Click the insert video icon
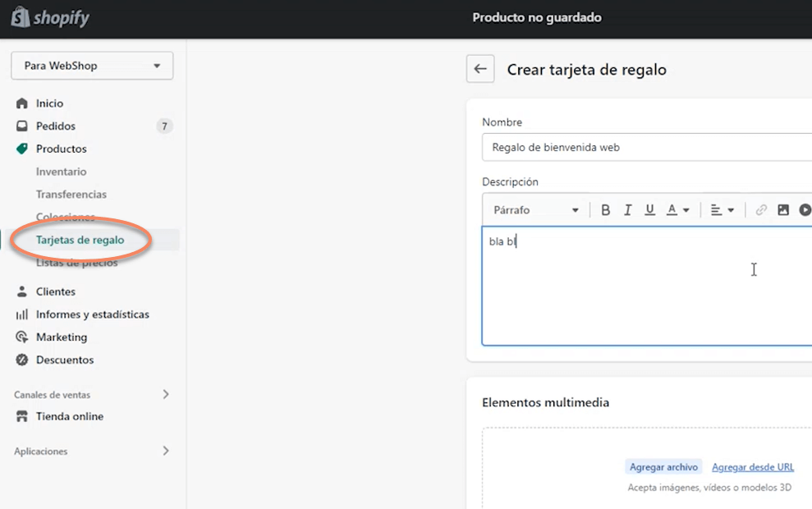812x509 pixels. pos(805,210)
